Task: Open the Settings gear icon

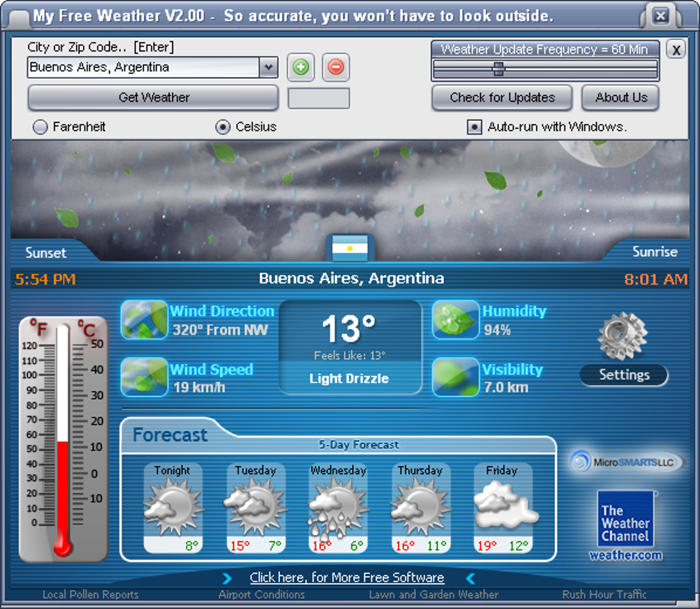Action: pos(622,336)
